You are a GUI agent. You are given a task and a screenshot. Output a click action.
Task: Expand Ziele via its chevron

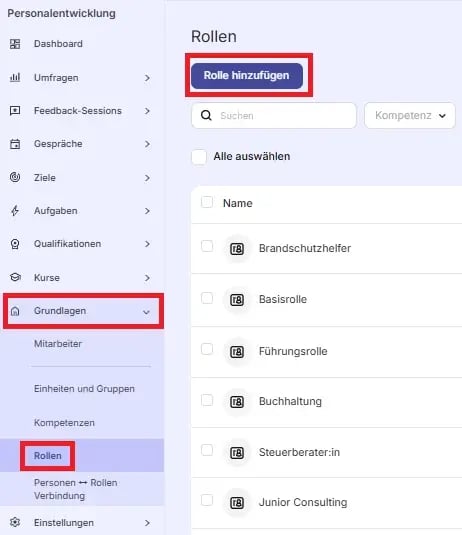(x=147, y=178)
